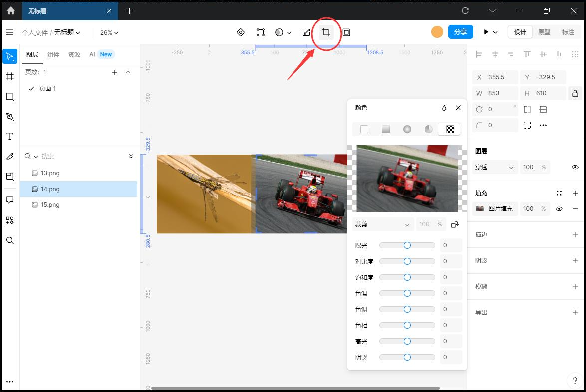The height and width of the screenshot is (392, 586).
Task: Select the Frame tool in left sidebar
Action: (10, 76)
